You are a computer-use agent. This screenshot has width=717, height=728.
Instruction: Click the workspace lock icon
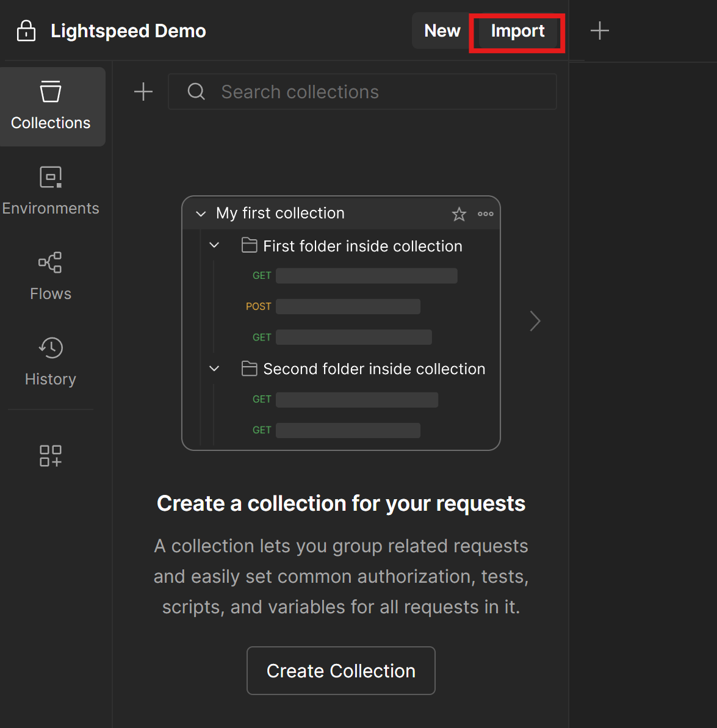26,31
